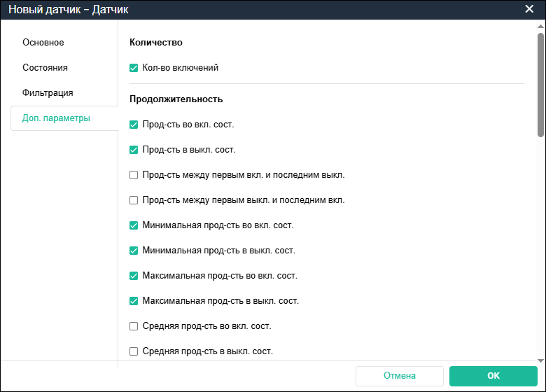Check Прод-сть между первым выкл. и последним вкл.

tap(134, 200)
